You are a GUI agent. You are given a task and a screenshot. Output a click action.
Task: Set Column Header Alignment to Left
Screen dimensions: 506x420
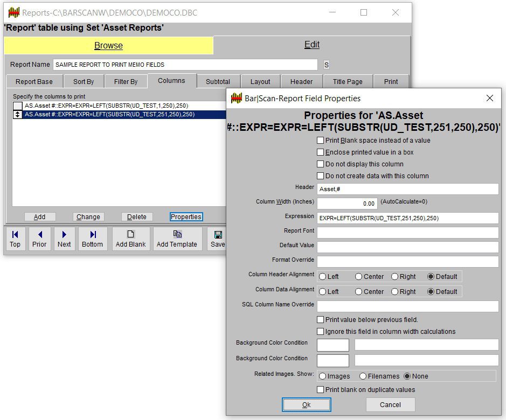click(322, 277)
